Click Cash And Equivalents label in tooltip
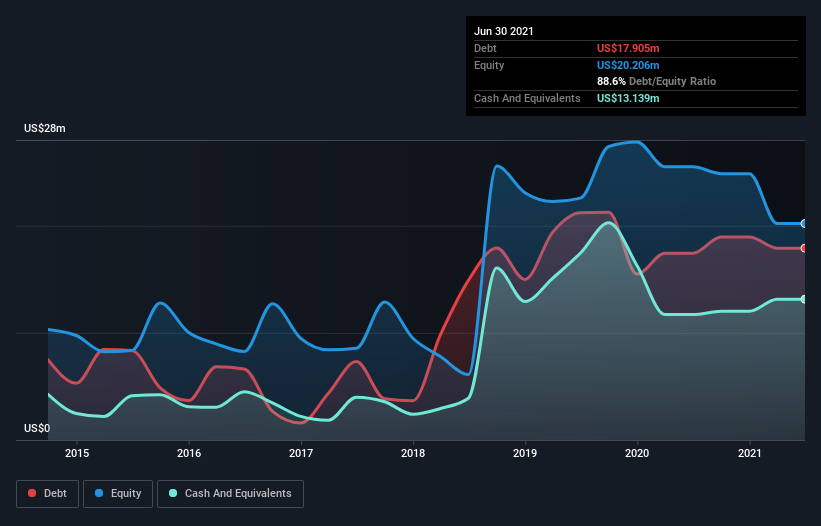This screenshot has height=526, width=821. [x=527, y=98]
